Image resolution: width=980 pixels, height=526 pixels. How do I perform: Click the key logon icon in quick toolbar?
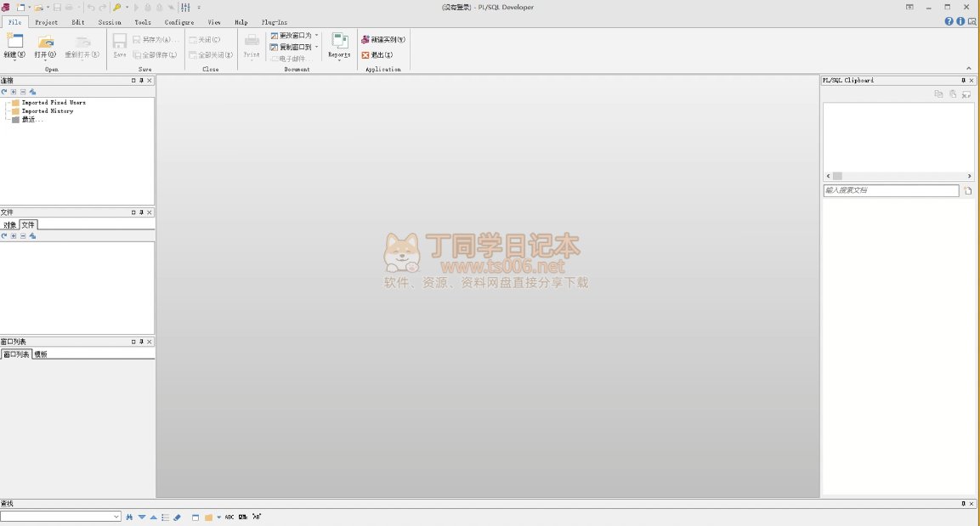pyautogui.click(x=116, y=7)
